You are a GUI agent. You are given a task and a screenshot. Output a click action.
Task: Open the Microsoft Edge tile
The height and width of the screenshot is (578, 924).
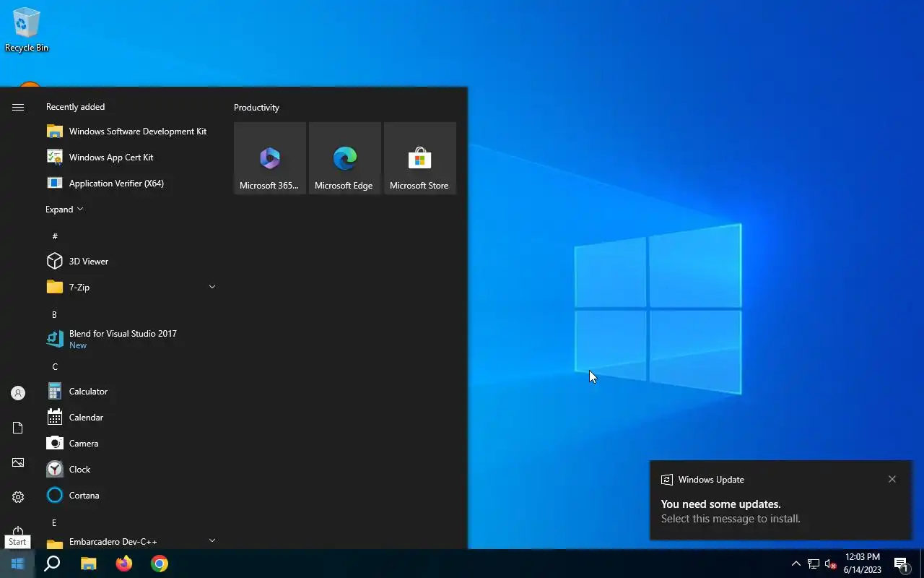pos(345,158)
